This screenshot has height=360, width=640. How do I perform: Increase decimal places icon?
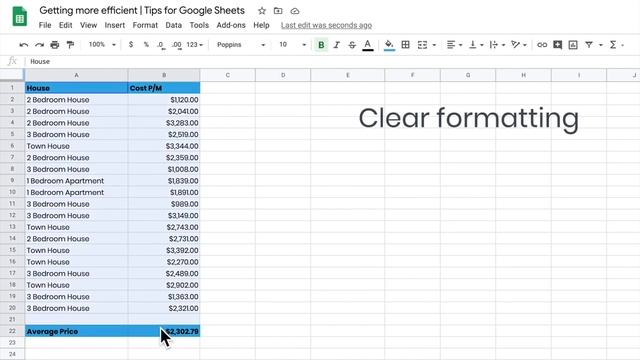176,45
